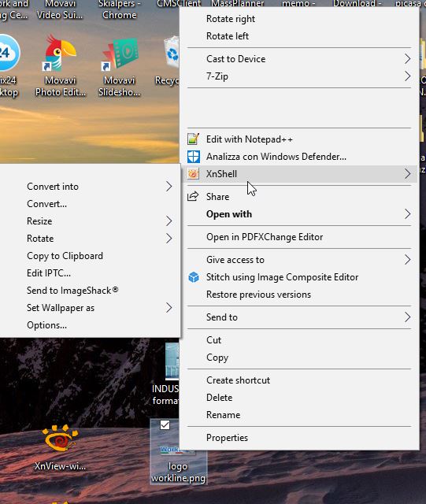Choose Copy to Clipboard in XnShell submenu
Image resolution: width=426 pixels, height=504 pixels.
90,256
